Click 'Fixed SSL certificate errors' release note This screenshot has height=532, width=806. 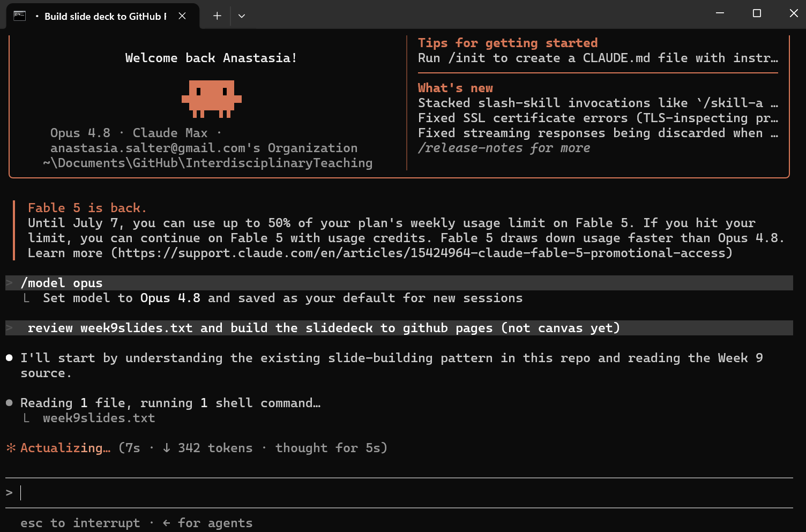click(x=598, y=118)
